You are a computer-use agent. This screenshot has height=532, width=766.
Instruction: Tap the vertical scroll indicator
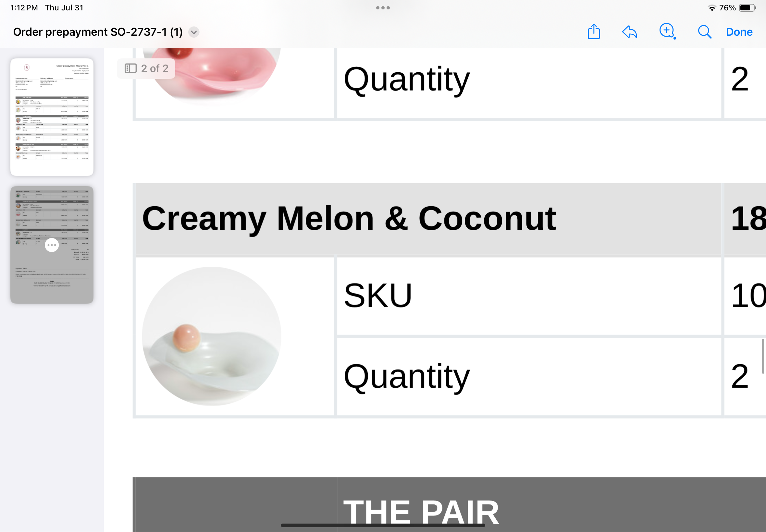[763, 356]
